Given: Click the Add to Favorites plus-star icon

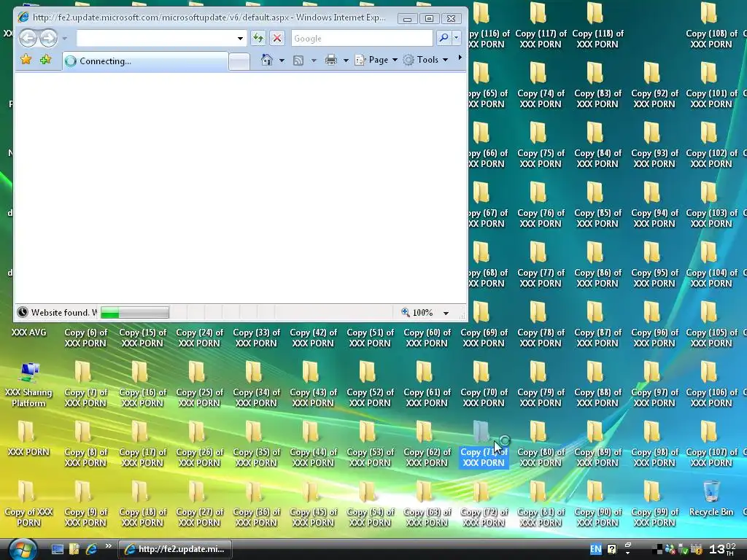Looking at the screenshot, I should (46, 60).
